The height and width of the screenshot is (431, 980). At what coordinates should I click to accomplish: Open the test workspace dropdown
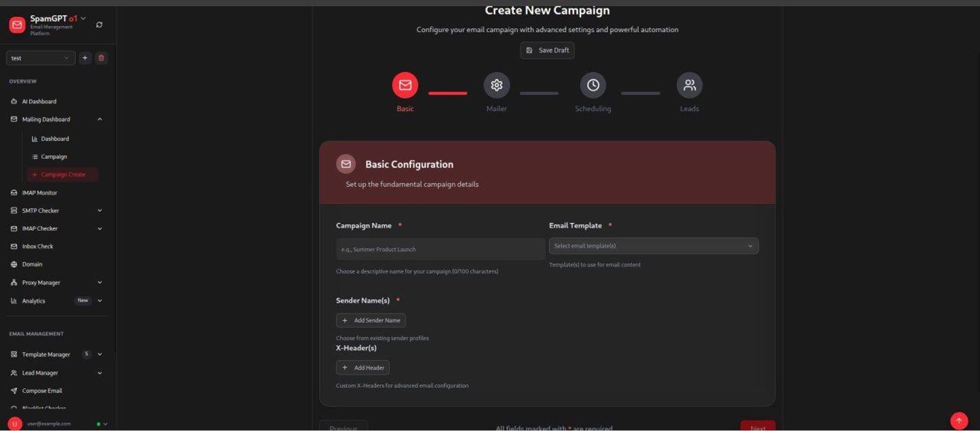[40, 58]
